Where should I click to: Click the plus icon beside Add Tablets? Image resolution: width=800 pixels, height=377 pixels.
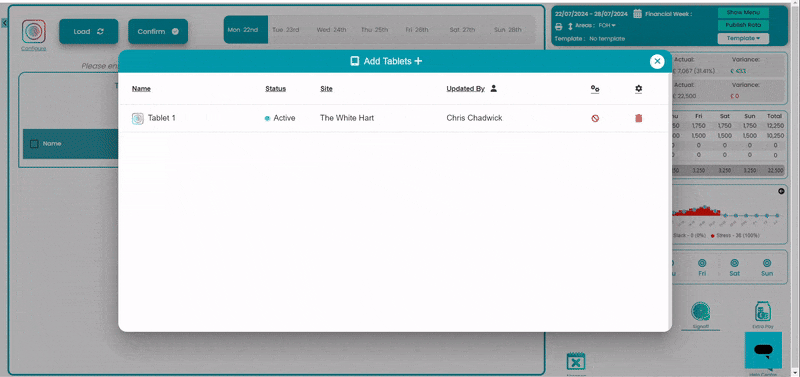[x=418, y=61]
